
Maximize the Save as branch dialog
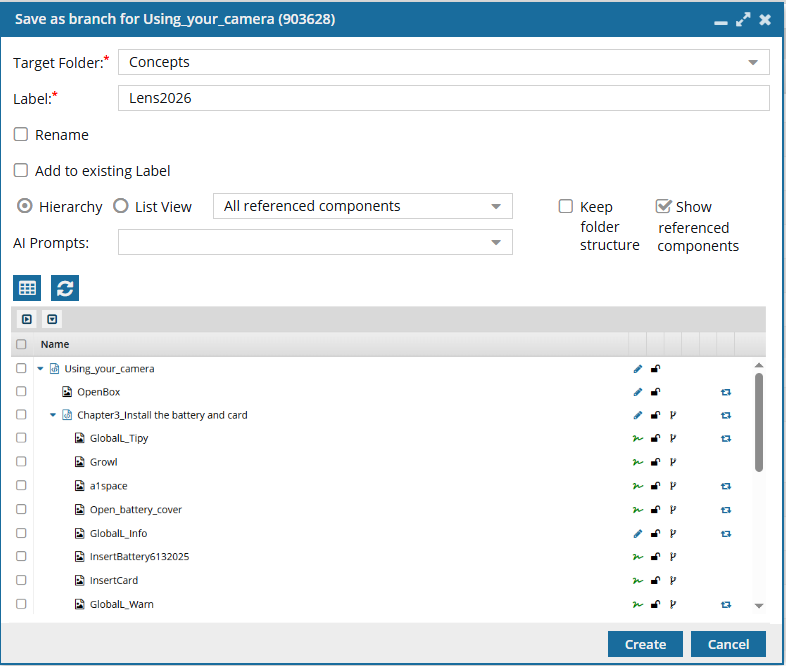(x=743, y=20)
